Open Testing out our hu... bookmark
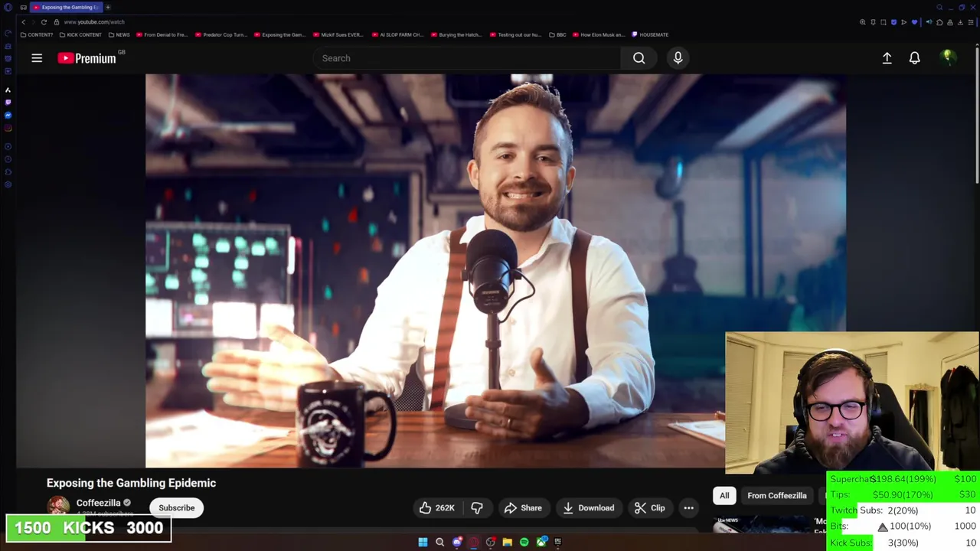Viewport: 980px width, 551px height. tap(515, 34)
